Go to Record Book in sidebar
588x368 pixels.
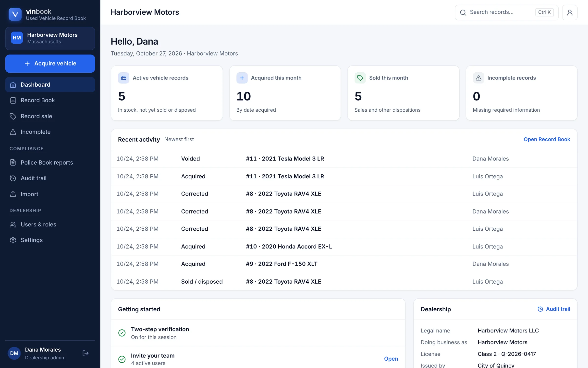point(50,100)
